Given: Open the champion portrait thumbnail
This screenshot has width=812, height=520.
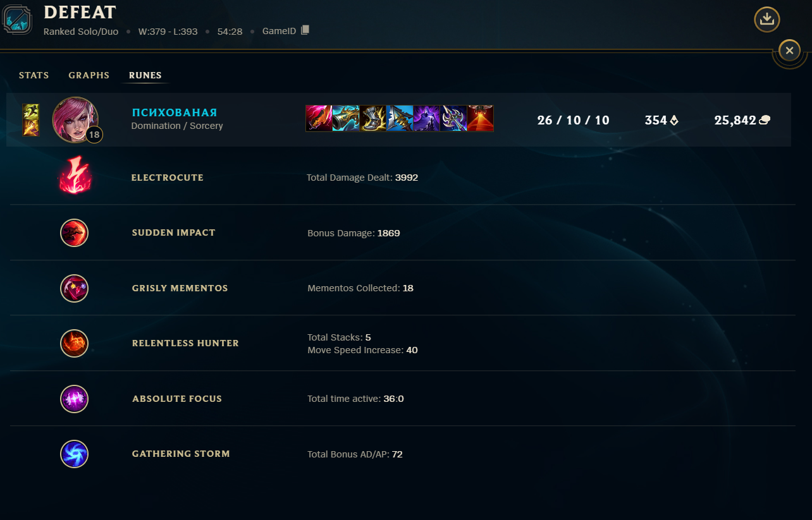Looking at the screenshot, I should (75, 120).
